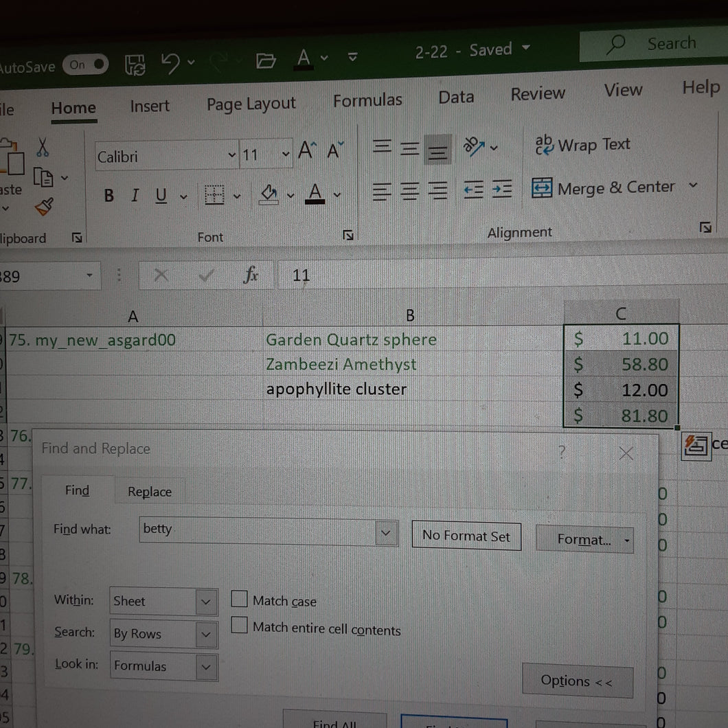Click the Options << button
728x728 pixels.
click(x=577, y=681)
